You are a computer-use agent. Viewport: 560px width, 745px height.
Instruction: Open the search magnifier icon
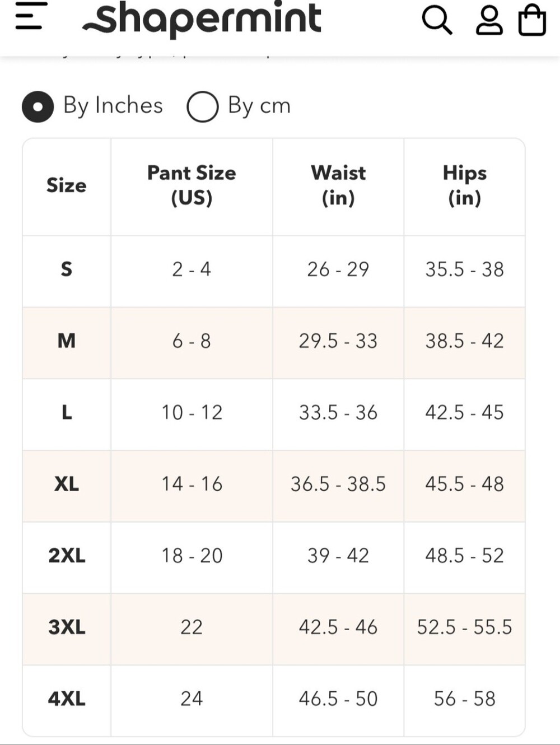(x=437, y=21)
